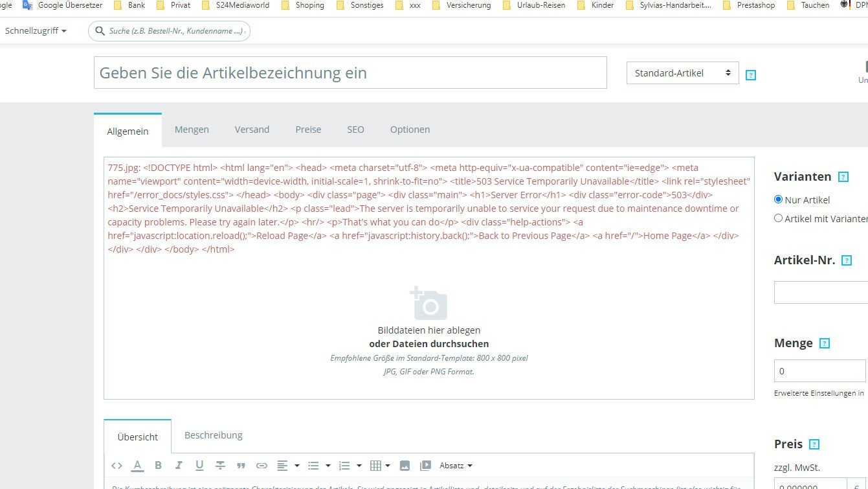Open the Tauchen bookmark folder
Image resolution: width=868 pixels, height=489 pixels.
pos(808,5)
